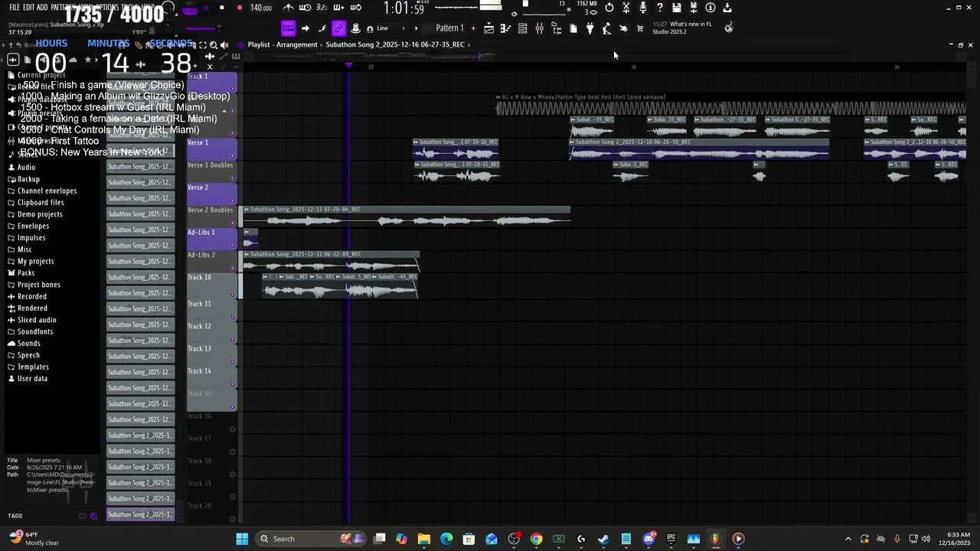Viewport: 980px width, 551px height.
Task: Open the content library shopping cart icon
Action: click(640, 28)
